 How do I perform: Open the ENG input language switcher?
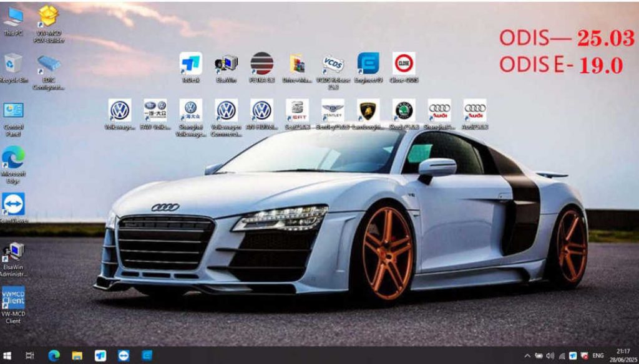tap(598, 356)
